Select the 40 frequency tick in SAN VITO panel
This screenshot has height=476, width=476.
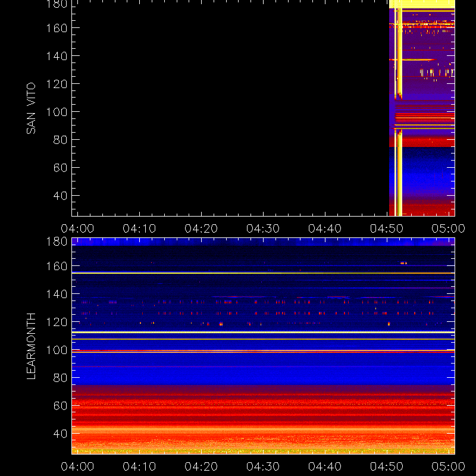coord(61,196)
